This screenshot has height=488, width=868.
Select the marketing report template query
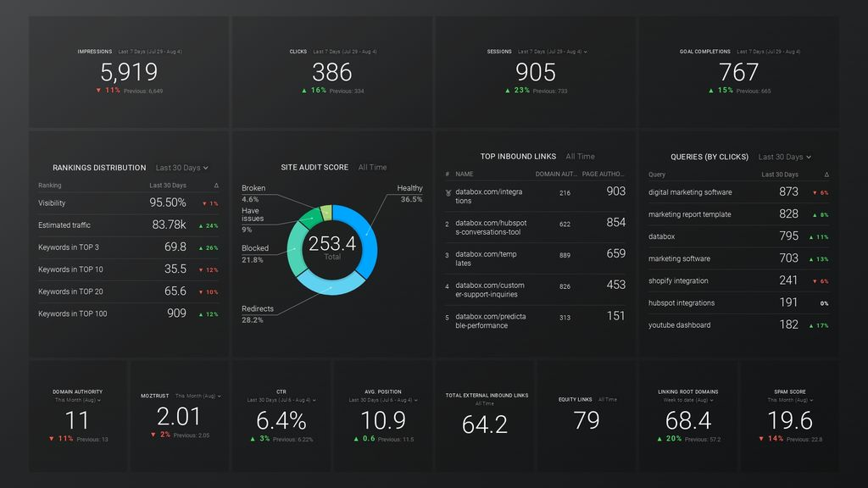[738, 214]
